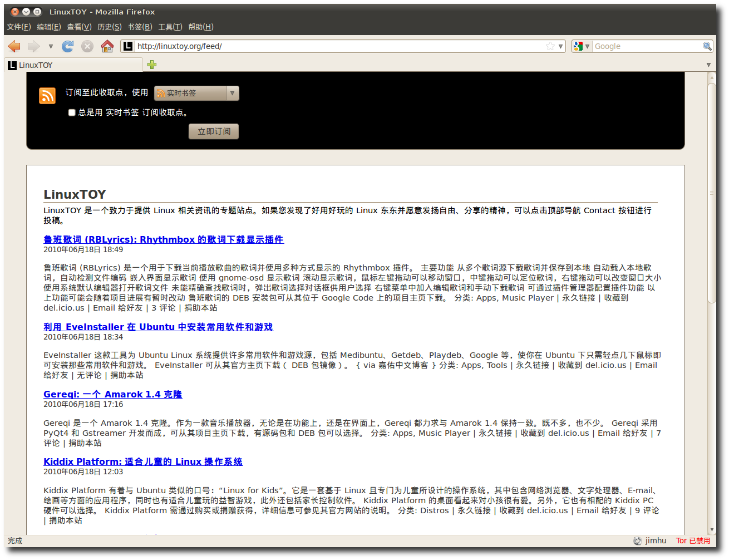Screen dimensions: 729x560
Task: Click the jimhu status bar icon
Action: (x=638, y=541)
